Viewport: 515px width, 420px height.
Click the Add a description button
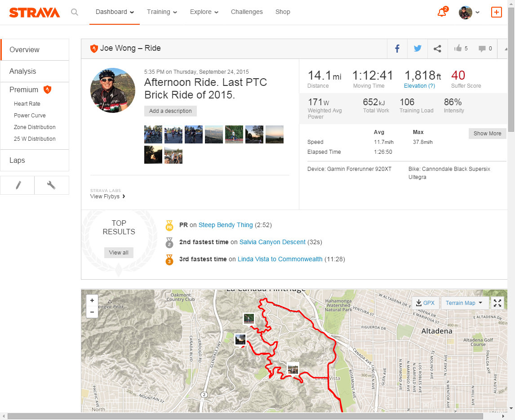170,111
